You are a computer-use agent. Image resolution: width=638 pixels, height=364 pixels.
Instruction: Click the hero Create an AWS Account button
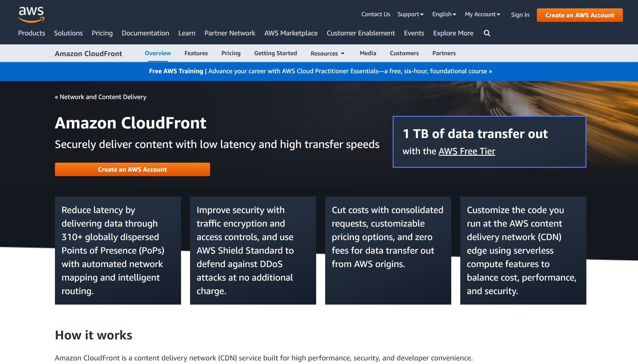point(132,170)
